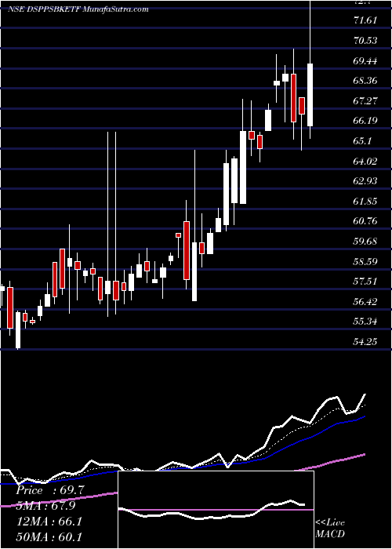The height and width of the screenshot is (549, 392).
Task: Select the 58.59 price level label
Action: tap(365, 261)
